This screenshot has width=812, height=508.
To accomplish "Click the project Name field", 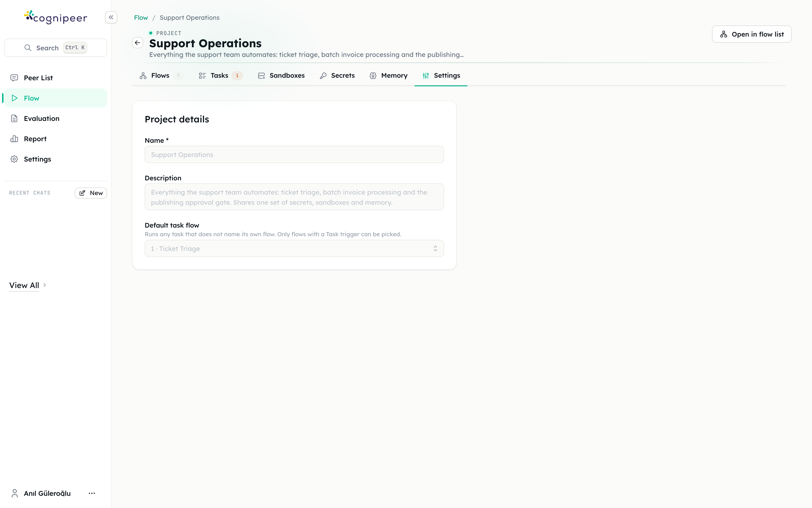I will click(294, 154).
